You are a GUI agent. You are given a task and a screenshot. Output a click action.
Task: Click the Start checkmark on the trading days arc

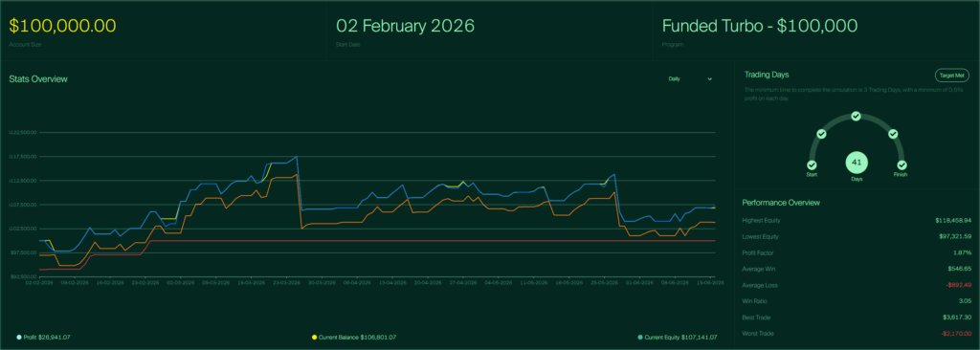pos(812,165)
